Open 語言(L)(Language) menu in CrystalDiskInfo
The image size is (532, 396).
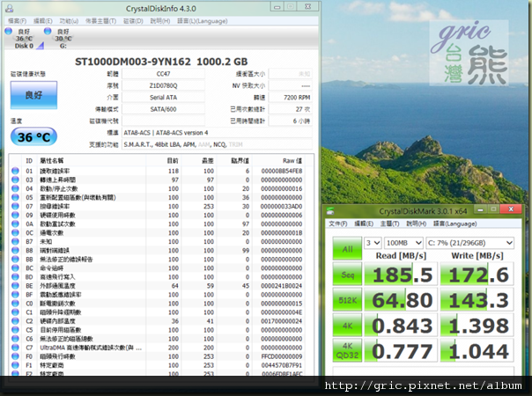click(x=203, y=21)
